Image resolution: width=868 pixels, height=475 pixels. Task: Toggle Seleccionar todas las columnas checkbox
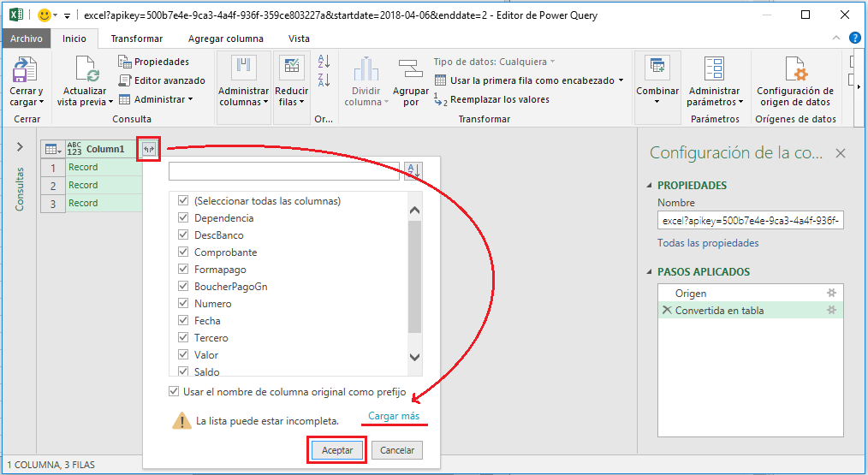(183, 201)
